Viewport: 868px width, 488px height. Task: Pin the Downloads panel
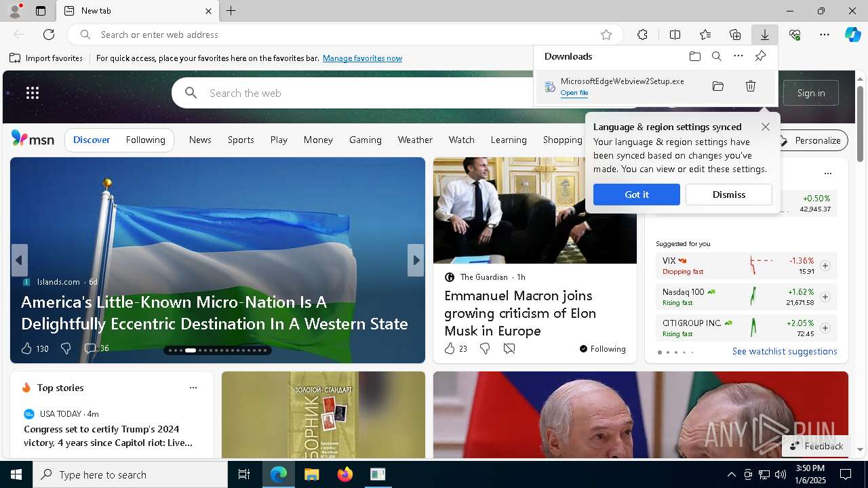[760, 56]
